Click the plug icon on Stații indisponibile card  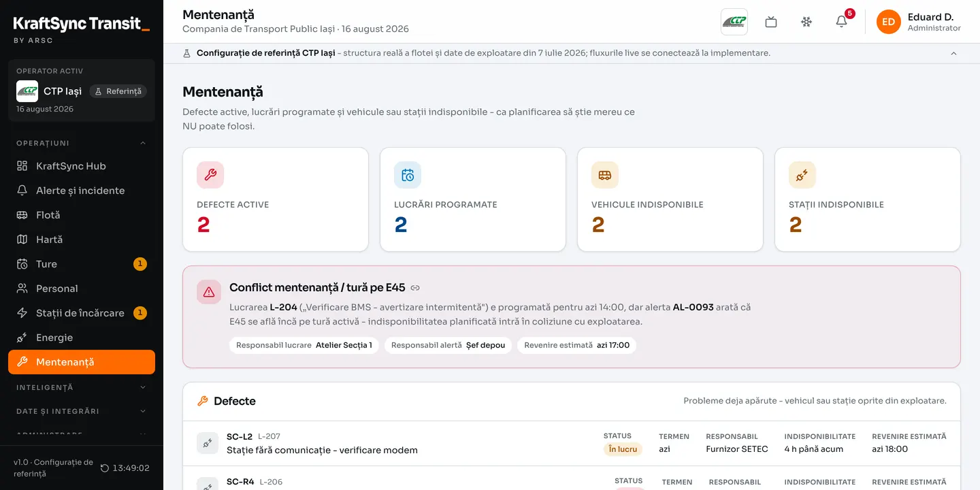(802, 175)
